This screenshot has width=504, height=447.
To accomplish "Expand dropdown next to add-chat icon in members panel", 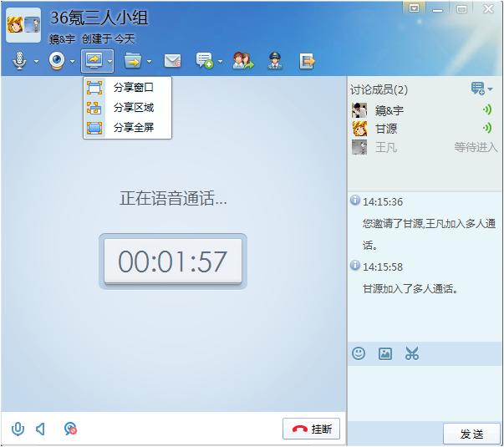I will point(490,89).
